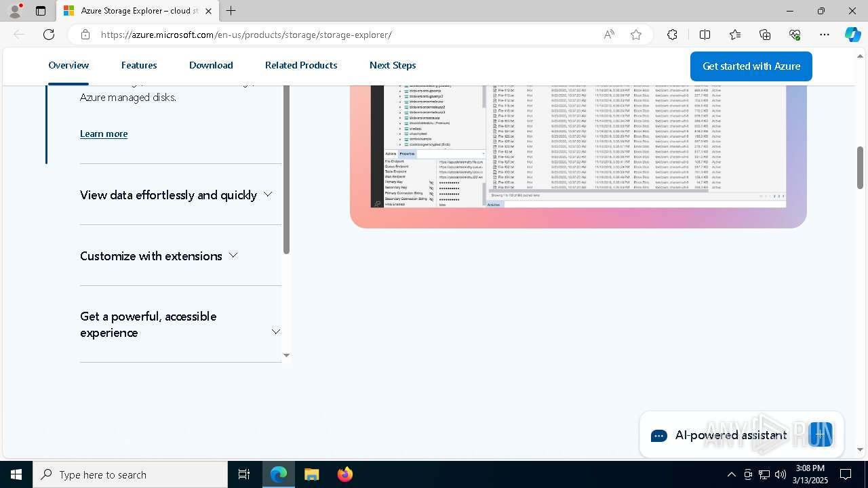Viewport: 868px width, 488px height.
Task: Add this page to favorites
Action: tap(636, 35)
